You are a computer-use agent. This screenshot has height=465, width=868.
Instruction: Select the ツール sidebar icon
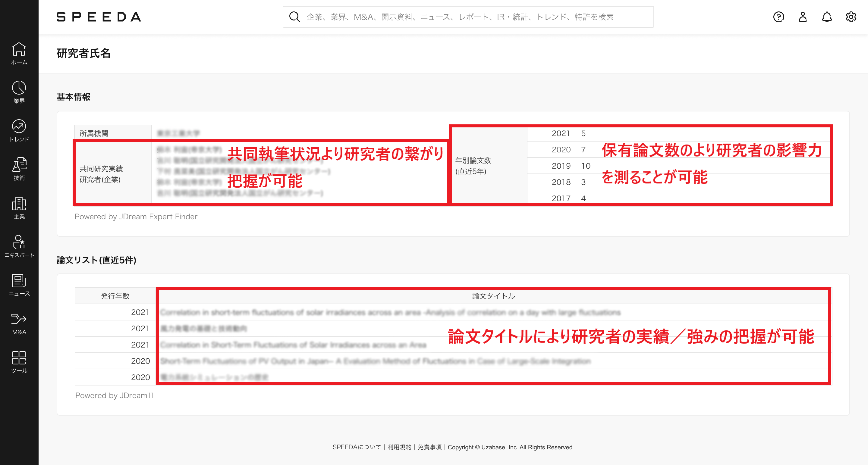click(19, 361)
